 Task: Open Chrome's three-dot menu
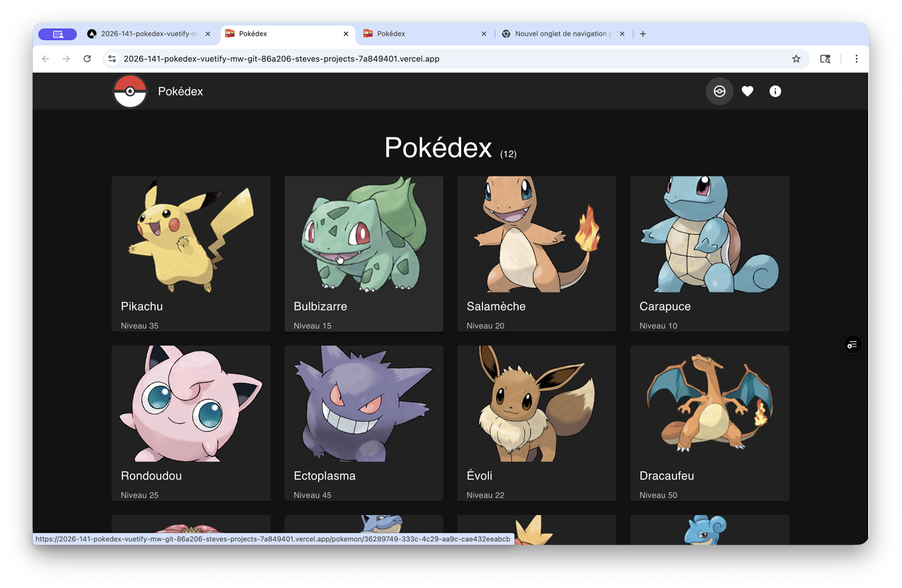pos(856,59)
